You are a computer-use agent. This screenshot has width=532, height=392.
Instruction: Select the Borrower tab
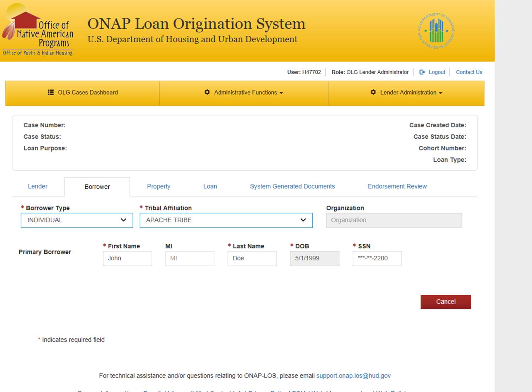(x=97, y=187)
